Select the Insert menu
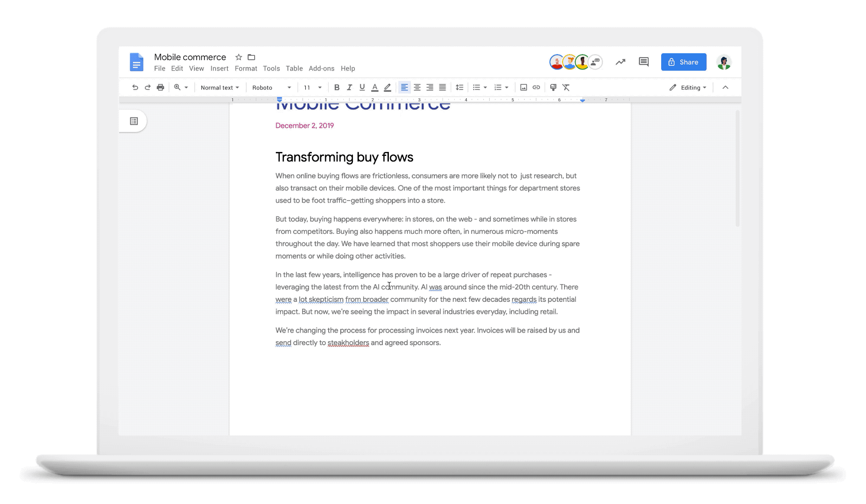Screen dimensions: 866x504 pos(219,68)
